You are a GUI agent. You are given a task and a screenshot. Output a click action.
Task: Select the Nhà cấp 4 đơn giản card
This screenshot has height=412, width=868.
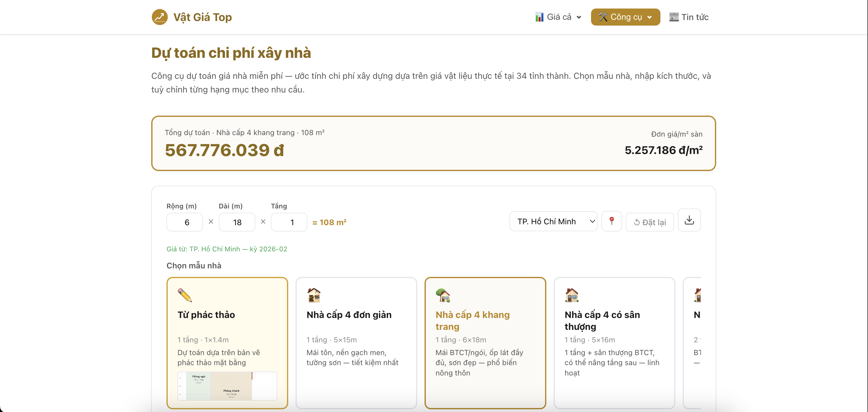(x=356, y=343)
